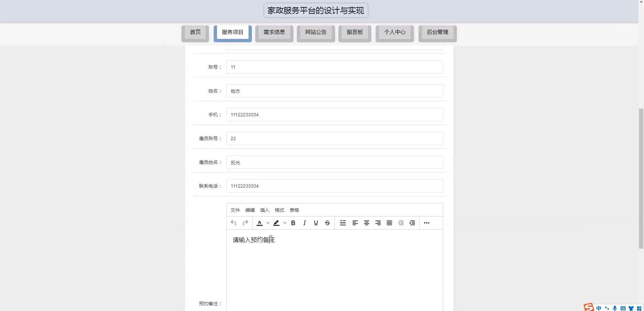
Task: Toggle italic formatting in the editor
Action: pyautogui.click(x=305, y=223)
